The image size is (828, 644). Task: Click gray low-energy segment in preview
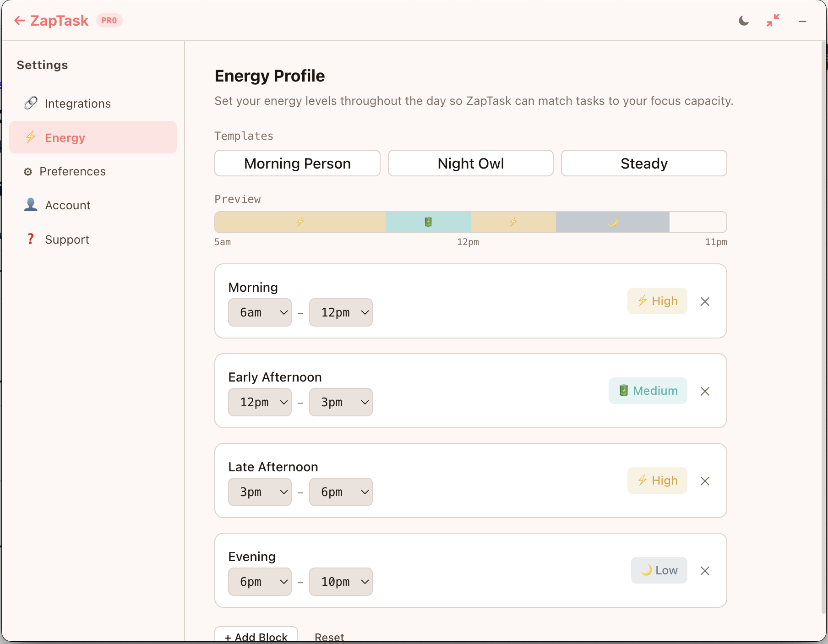613,222
